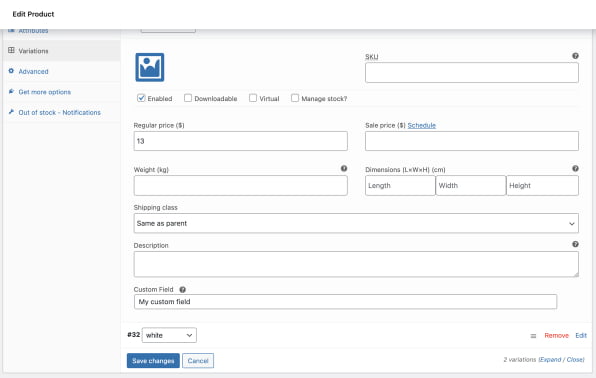Viewport: 596px width, 378px height.
Task: Click the Weight help question-mark icon
Action: 344,168
